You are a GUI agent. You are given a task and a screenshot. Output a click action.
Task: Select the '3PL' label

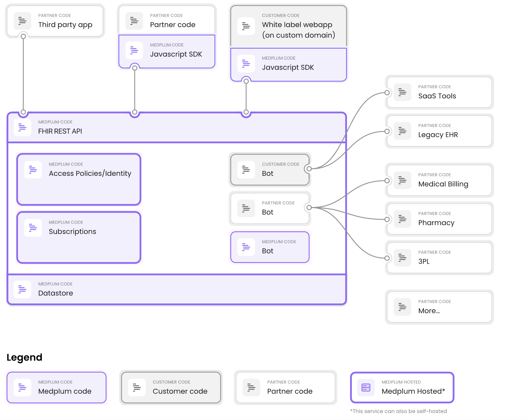pyautogui.click(x=424, y=261)
